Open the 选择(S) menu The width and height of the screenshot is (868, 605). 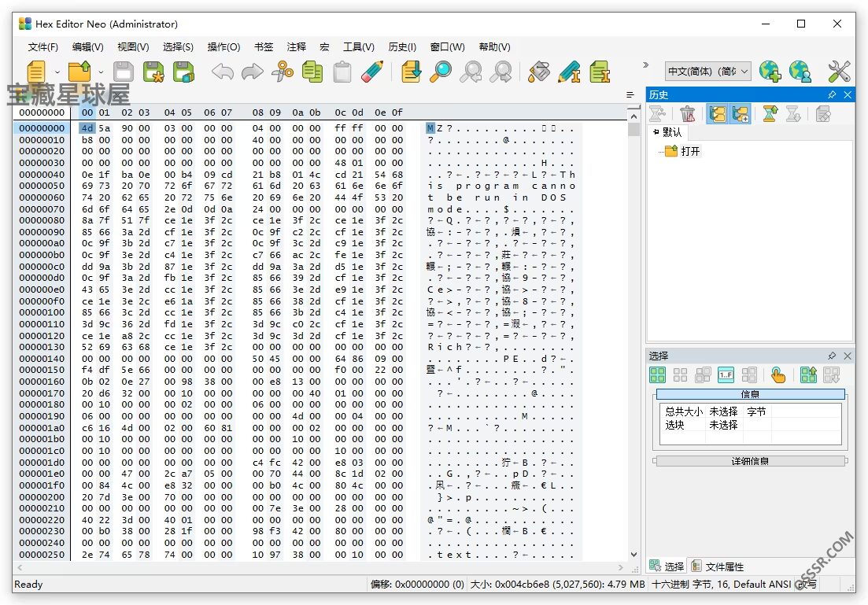(178, 47)
